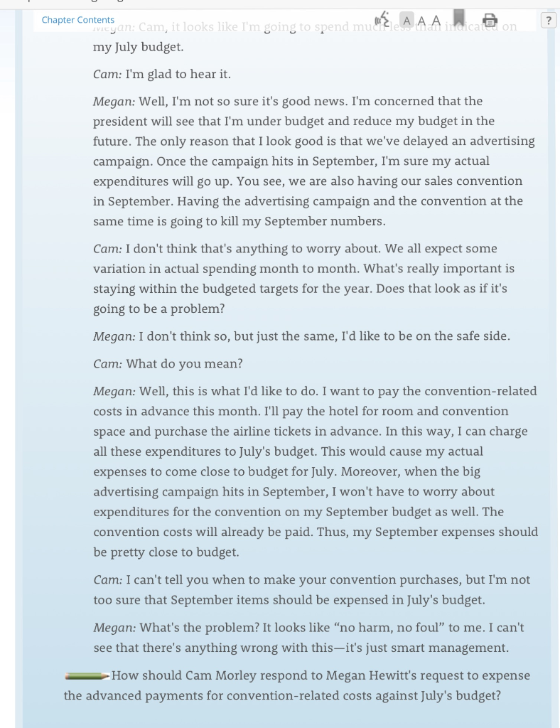Choose Chapter Contents from the navigation menu
This screenshot has height=728, width=560.
(x=77, y=20)
